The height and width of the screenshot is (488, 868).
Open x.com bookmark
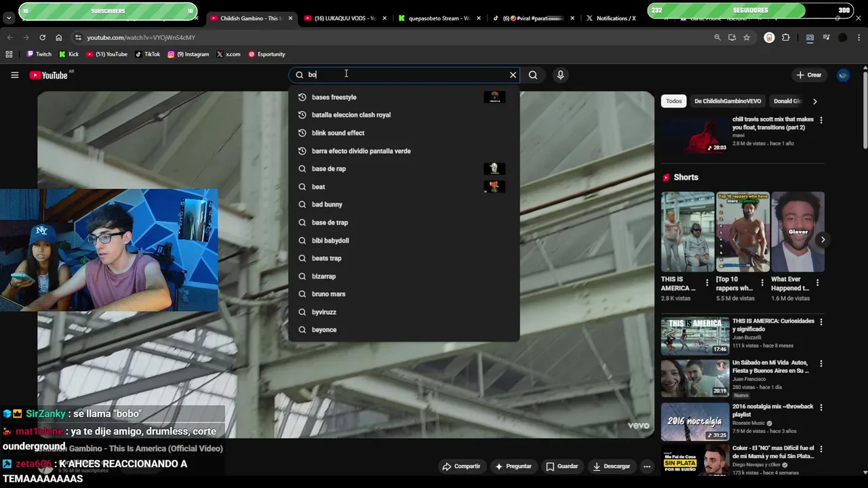tap(229, 54)
